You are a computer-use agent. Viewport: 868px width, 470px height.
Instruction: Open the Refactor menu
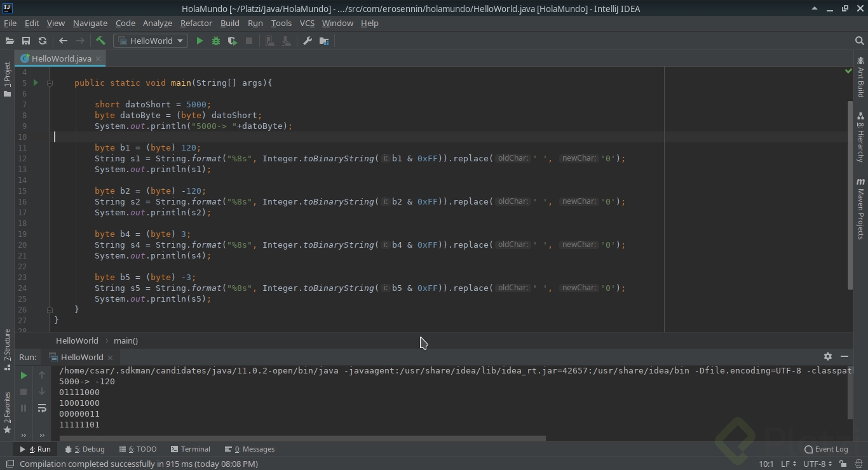tap(196, 23)
